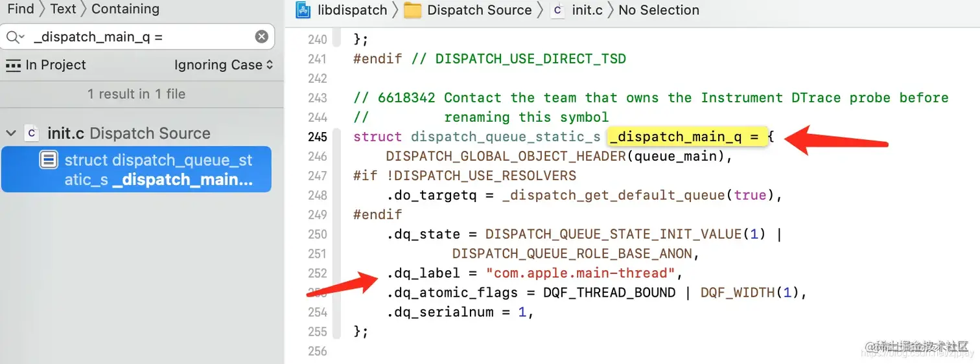The image size is (980, 364).
Task: Click dispatch_queue_static_s type name in code
Action: [x=506, y=137]
